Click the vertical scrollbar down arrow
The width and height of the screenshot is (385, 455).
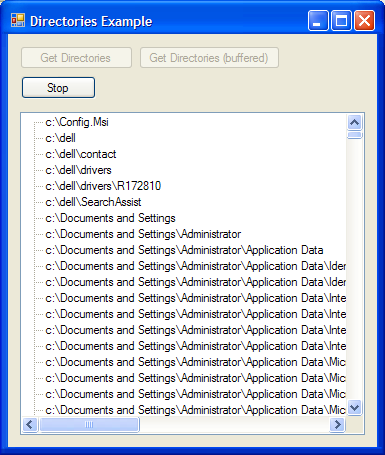(x=354, y=407)
